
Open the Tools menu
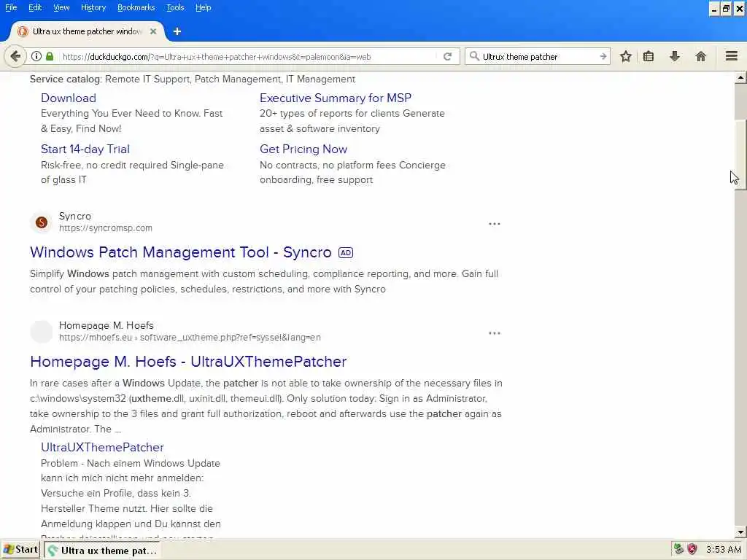point(175,7)
